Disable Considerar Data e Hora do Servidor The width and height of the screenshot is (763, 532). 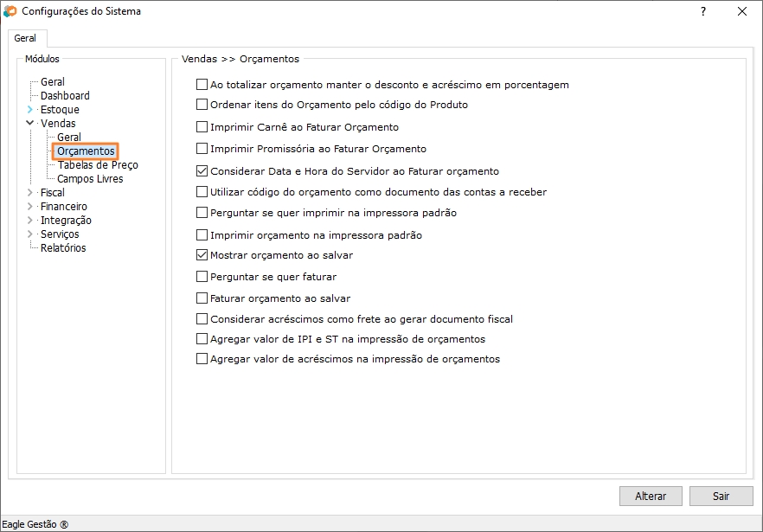[x=202, y=171]
